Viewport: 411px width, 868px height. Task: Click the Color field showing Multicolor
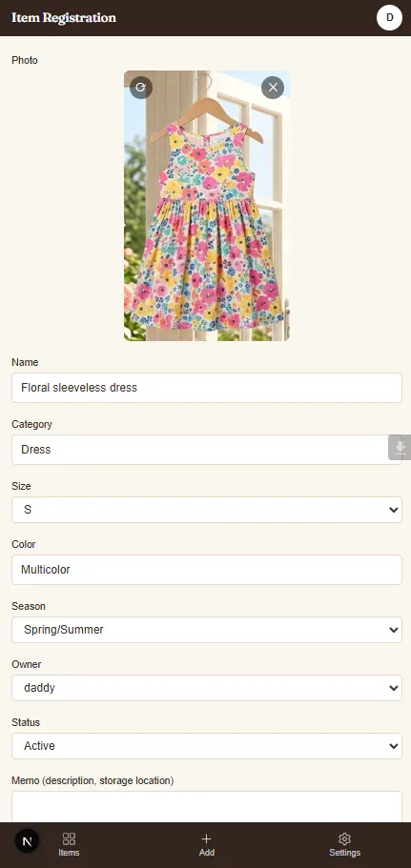[207, 570]
